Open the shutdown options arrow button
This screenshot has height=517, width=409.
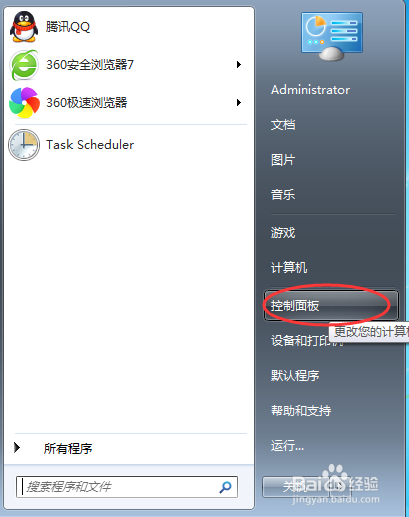pyautogui.click(x=339, y=487)
